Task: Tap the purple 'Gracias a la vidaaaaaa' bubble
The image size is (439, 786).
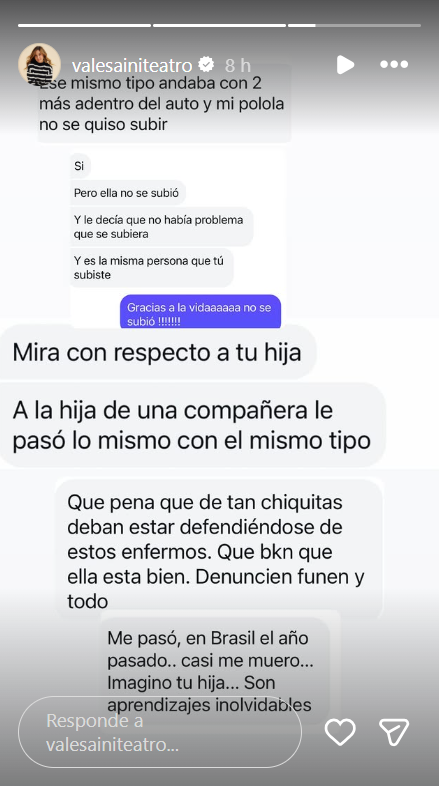Action: click(x=200, y=312)
